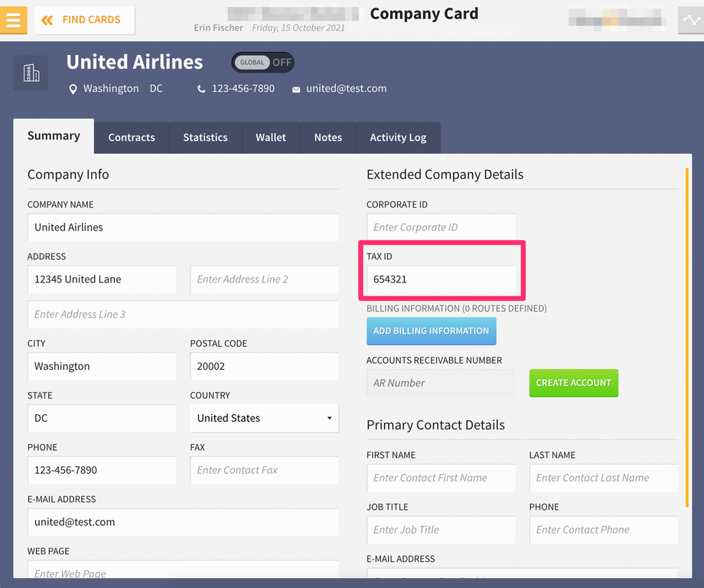Click contact Last Name field

click(x=604, y=478)
